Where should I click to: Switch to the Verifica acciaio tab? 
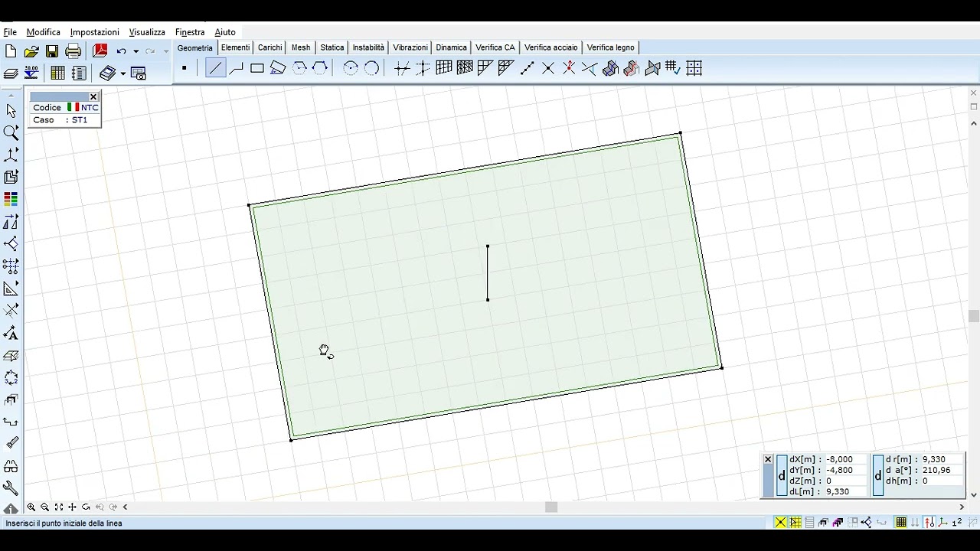[551, 47]
